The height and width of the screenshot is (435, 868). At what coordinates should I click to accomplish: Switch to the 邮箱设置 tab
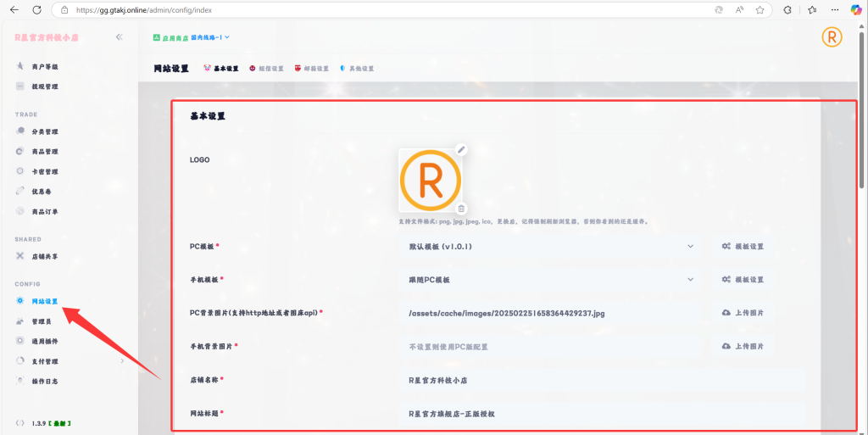click(312, 69)
